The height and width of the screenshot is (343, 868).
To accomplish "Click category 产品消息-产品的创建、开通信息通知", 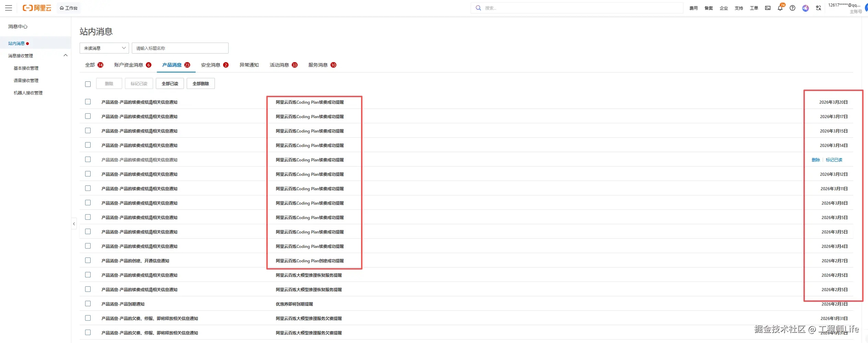I will click(x=135, y=261).
